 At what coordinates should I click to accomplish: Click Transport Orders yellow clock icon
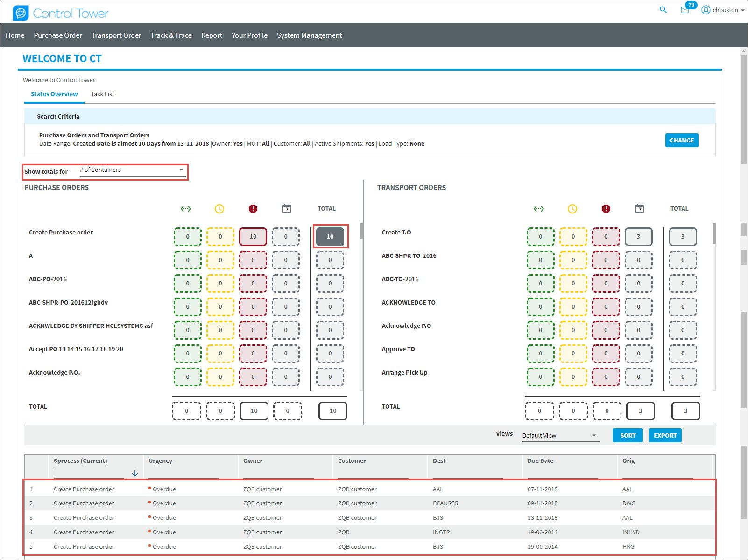(x=572, y=209)
